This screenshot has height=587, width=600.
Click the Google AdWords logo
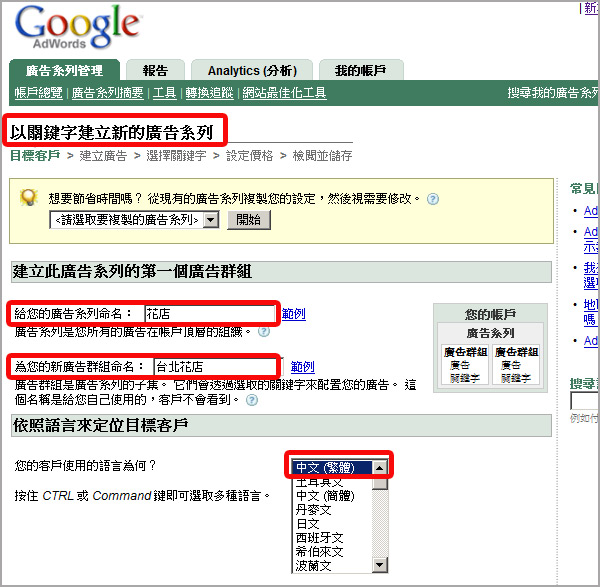(78, 28)
